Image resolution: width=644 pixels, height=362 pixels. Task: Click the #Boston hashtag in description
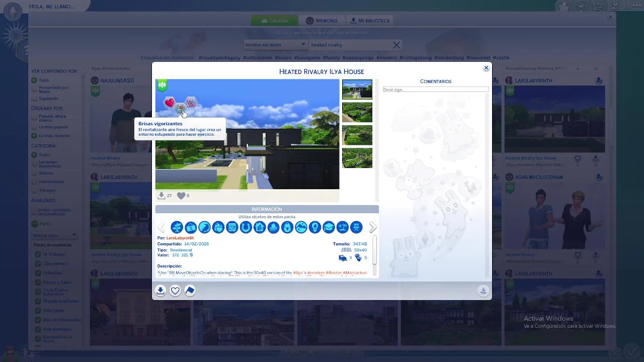[x=334, y=273]
